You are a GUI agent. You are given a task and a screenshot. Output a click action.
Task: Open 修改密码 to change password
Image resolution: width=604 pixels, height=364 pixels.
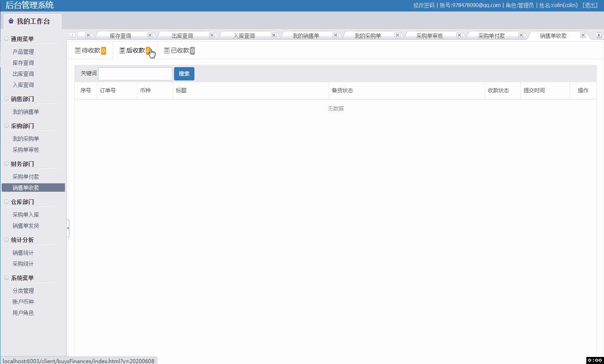coord(422,5)
